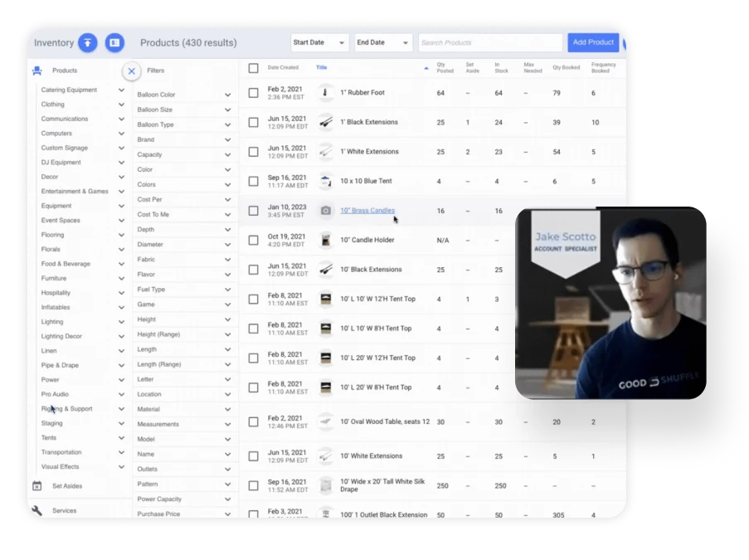Open the 10" Brass Candles link
749x560 pixels.
click(367, 211)
